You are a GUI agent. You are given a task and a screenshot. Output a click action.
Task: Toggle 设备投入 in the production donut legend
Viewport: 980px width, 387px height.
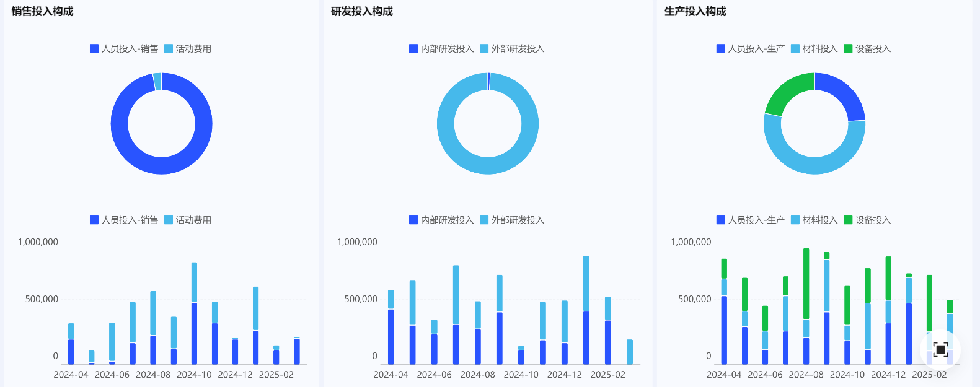(867, 48)
